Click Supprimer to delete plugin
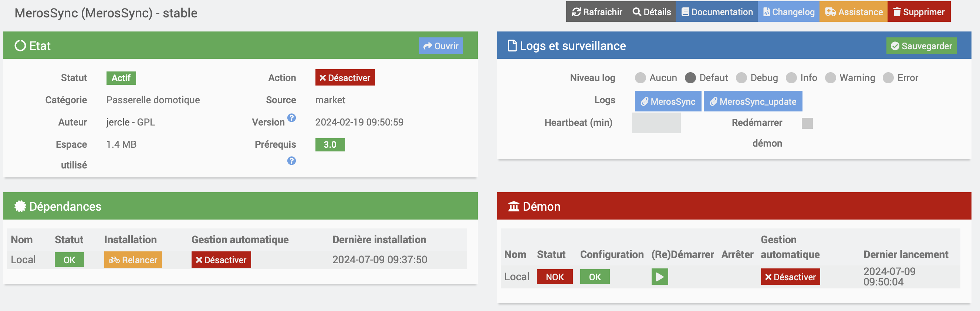 [x=919, y=12]
